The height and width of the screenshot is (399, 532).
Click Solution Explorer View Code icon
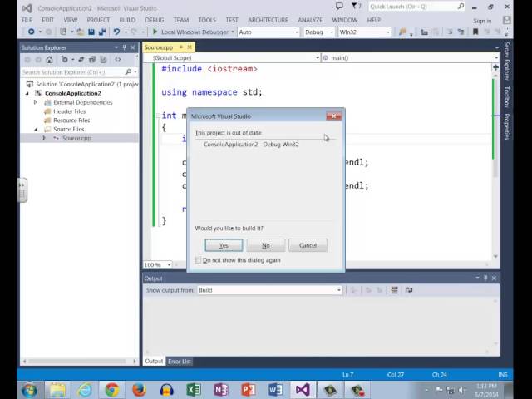[118, 59]
